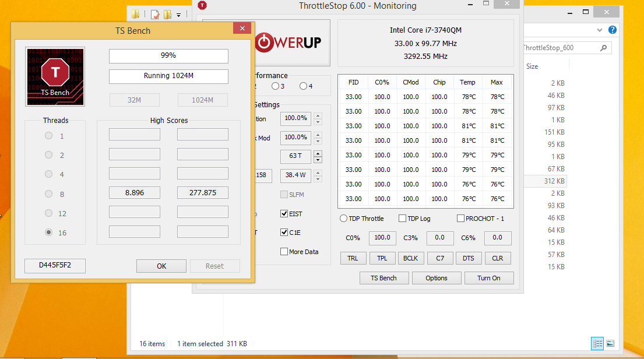Open Properties from Explorer quick access toolbar
This screenshot has height=359, width=644.
pyautogui.click(x=155, y=15)
